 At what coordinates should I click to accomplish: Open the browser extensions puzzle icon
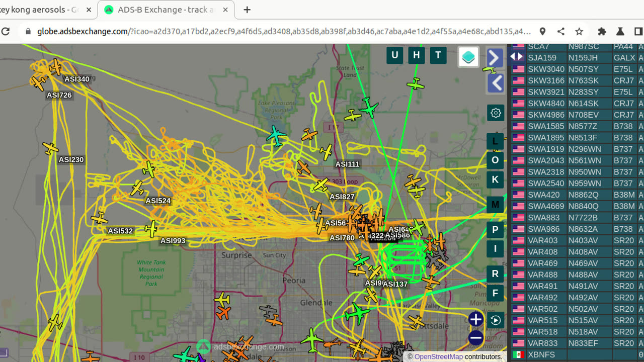pyautogui.click(x=602, y=31)
